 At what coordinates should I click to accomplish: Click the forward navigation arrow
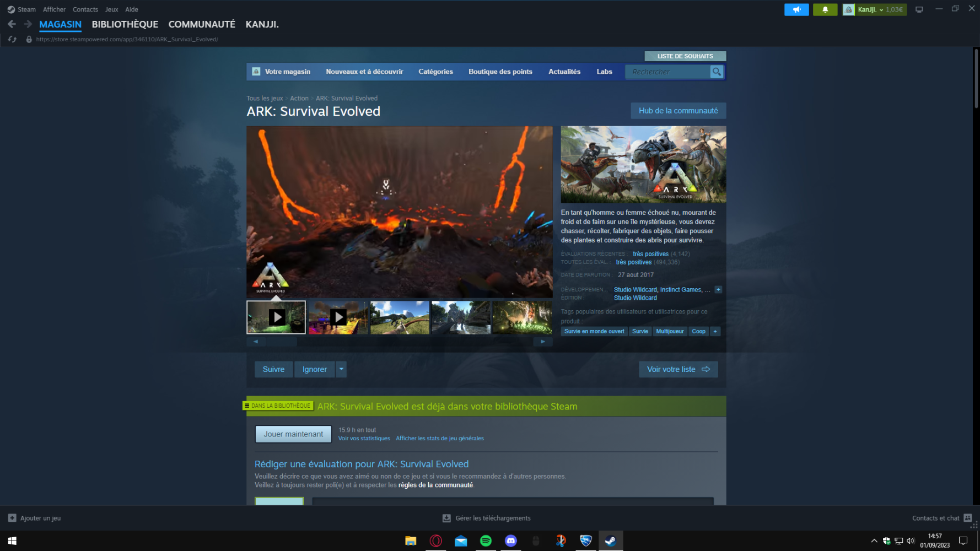28,24
